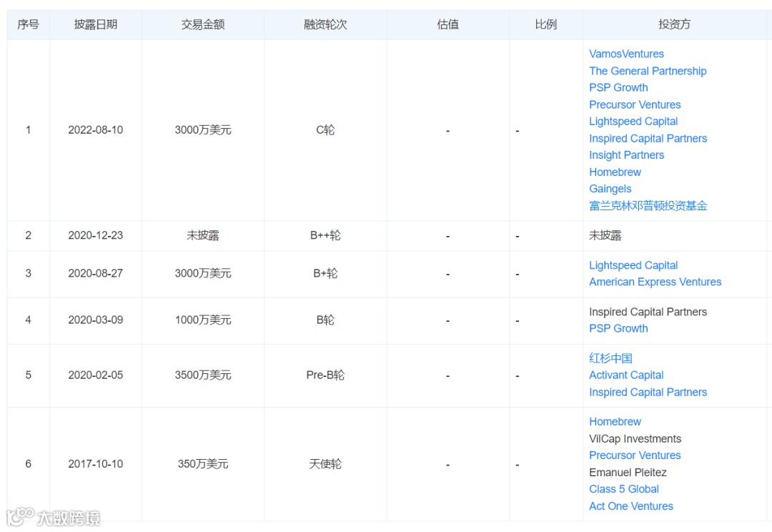The width and height of the screenshot is (772, 532).
Task: Click the 融资轮次 column header
Action: point(325,24)
